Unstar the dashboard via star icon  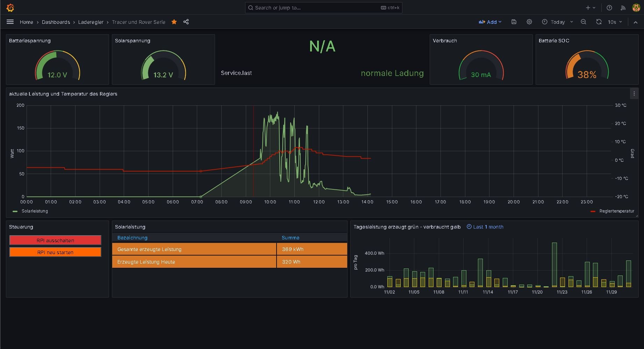(x=174, y=22)
